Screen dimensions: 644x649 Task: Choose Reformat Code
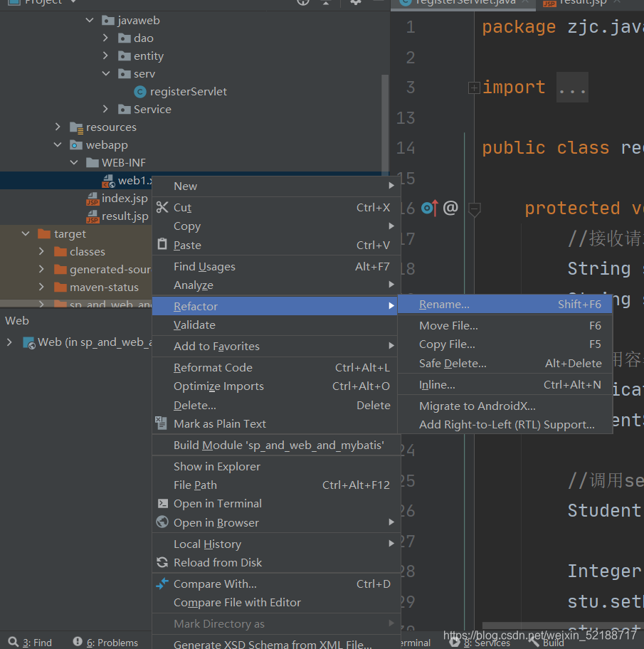[276, 367]
